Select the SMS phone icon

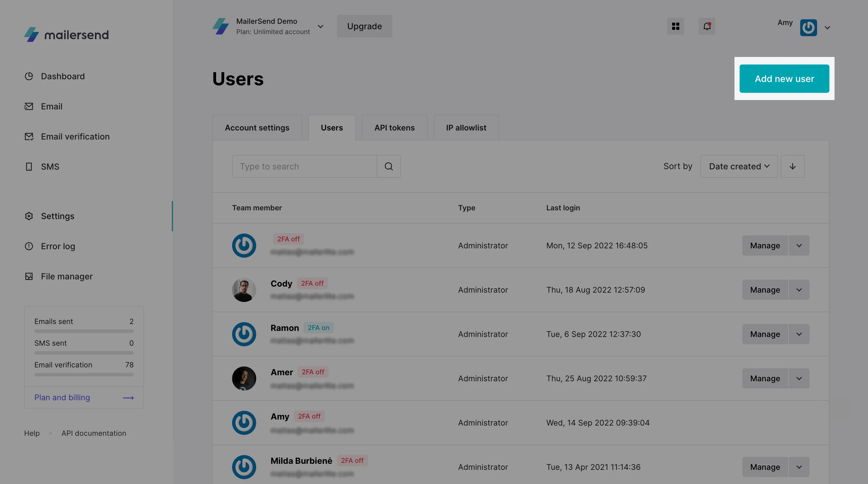29,167
